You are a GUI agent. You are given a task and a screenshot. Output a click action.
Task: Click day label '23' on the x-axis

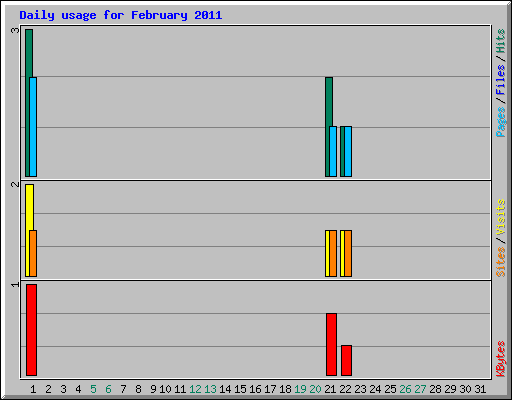pyautogui.click(x=360, y=389)
